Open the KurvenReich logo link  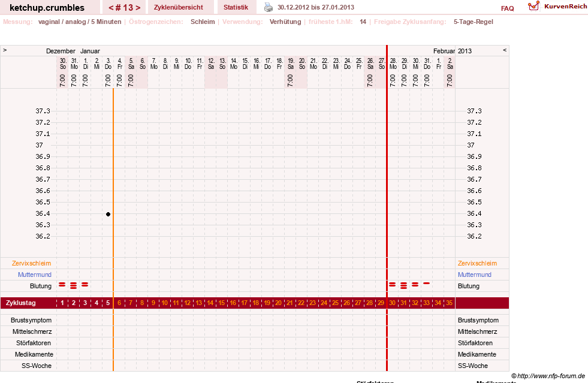557,7
